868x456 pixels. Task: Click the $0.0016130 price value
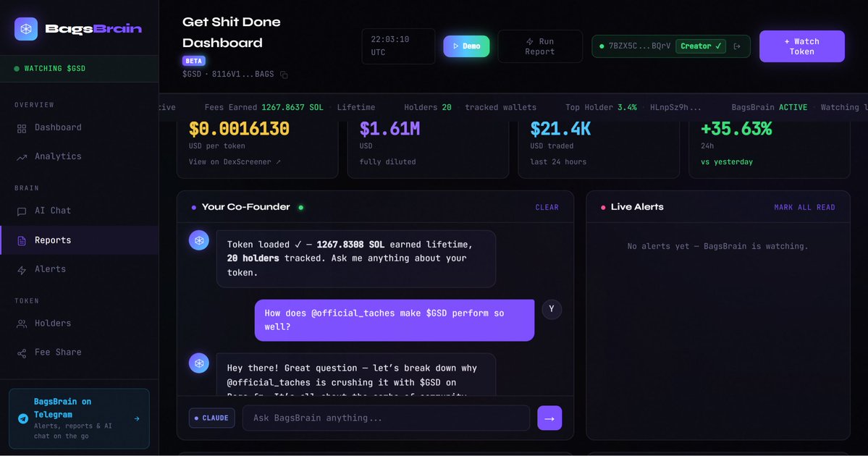[x=239, y=129]
